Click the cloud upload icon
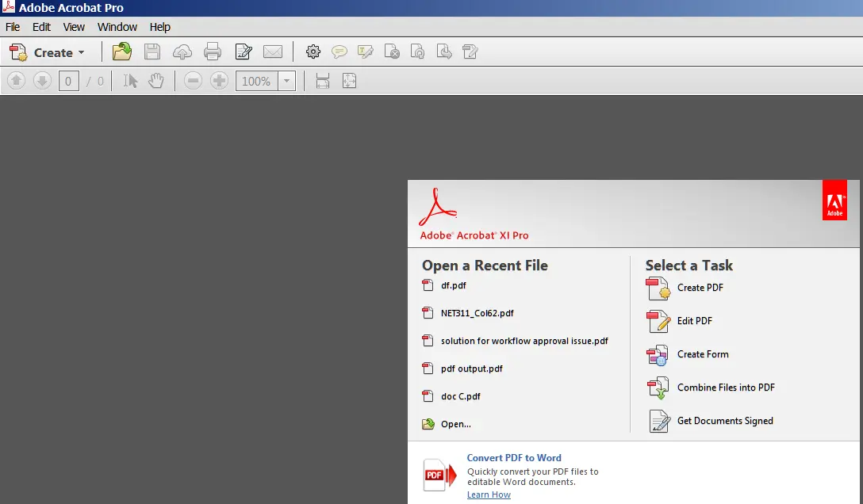The height and width of the screenshot is (504, 863). pos(182,52)
